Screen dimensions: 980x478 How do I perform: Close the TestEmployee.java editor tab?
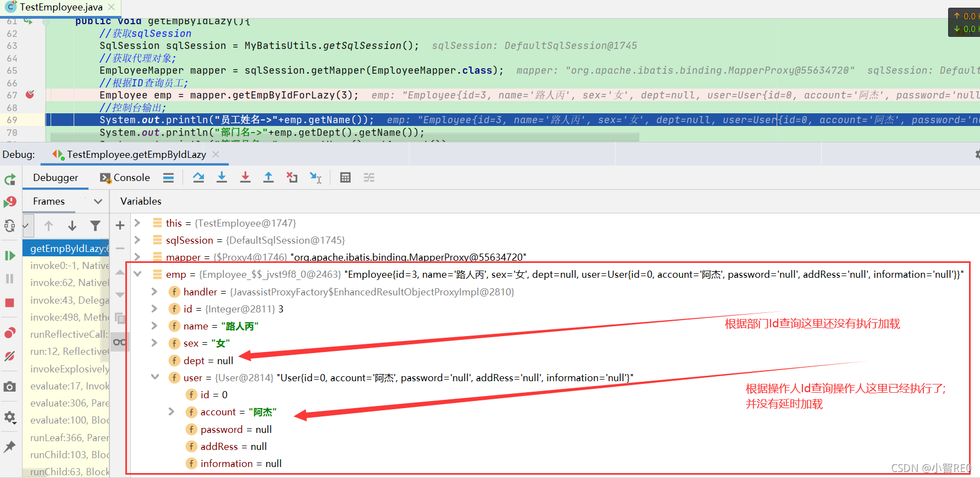[112, 7]
